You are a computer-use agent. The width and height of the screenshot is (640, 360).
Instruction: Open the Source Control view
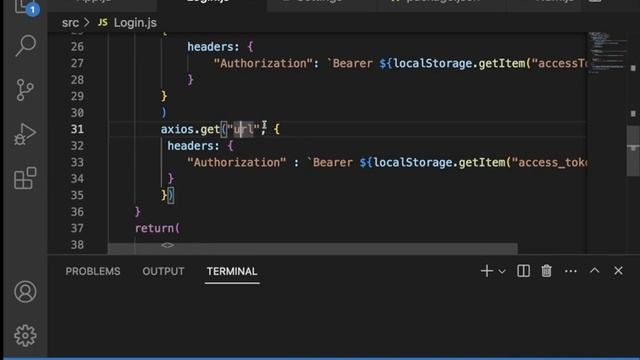25,90
